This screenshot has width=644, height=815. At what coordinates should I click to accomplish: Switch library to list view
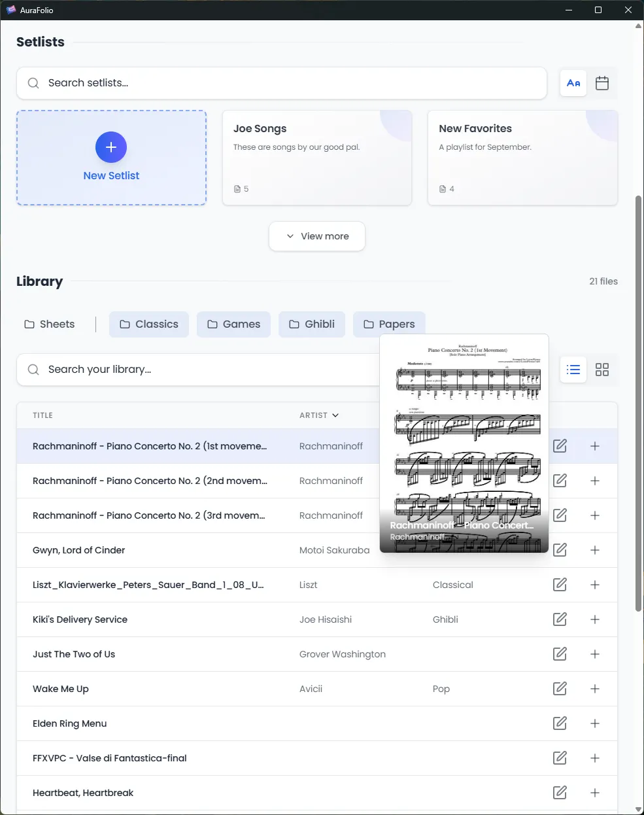pos(573,370)
